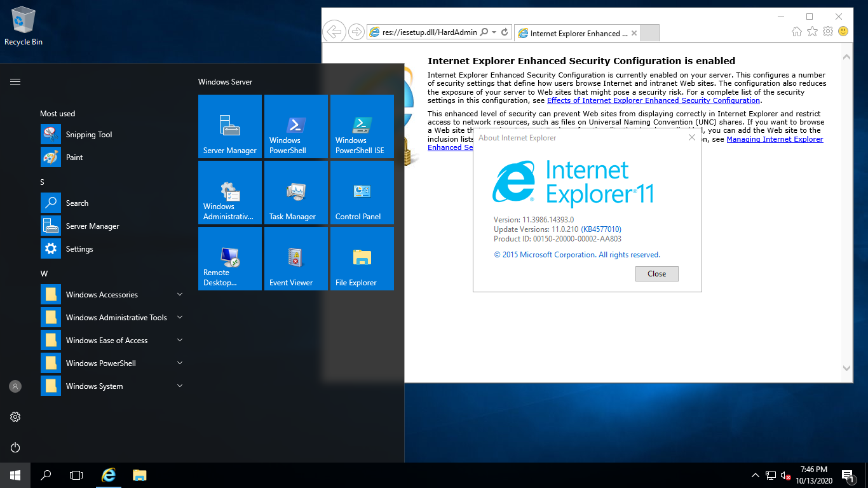This screenshot has width=868, height=488.
Task: Click the About dialog X button
Action: tap(692, 137)
